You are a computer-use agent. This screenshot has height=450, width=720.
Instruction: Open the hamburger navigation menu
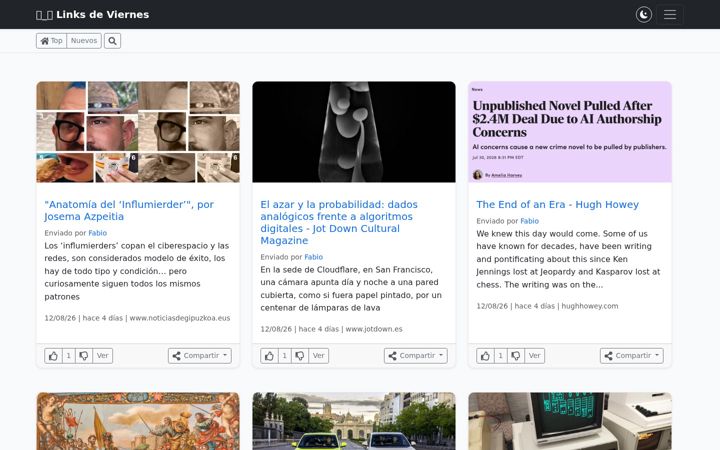point(669,15)
